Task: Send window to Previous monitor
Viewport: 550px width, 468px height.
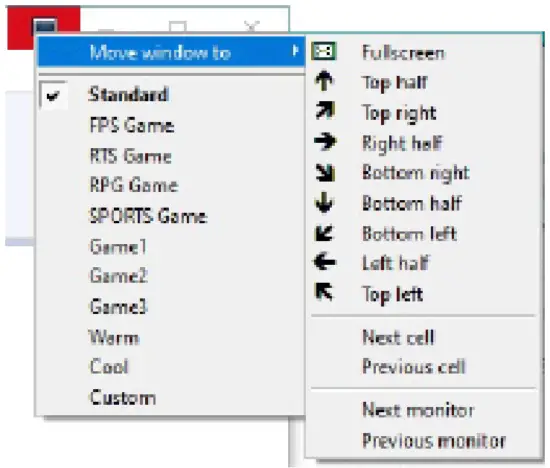Action: click(434, 440)
